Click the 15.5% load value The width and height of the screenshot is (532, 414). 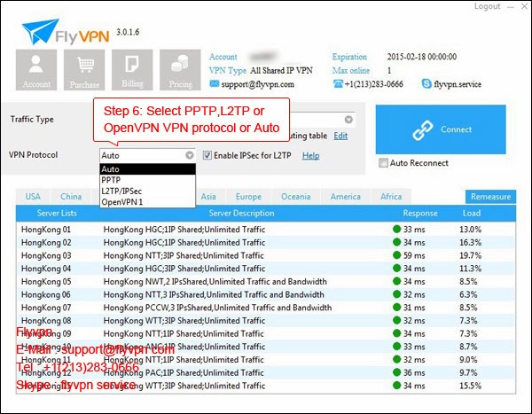pos(470,386)
